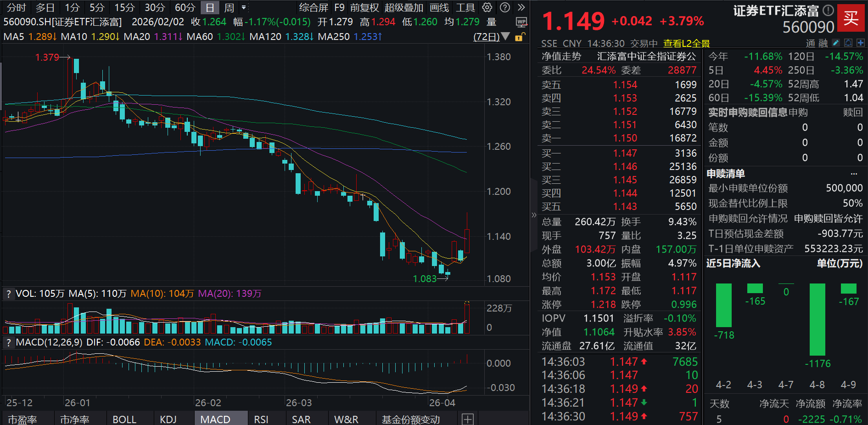
Task: Expand the period dropdown arrow beside 周
Action: [x=245, y=7]
